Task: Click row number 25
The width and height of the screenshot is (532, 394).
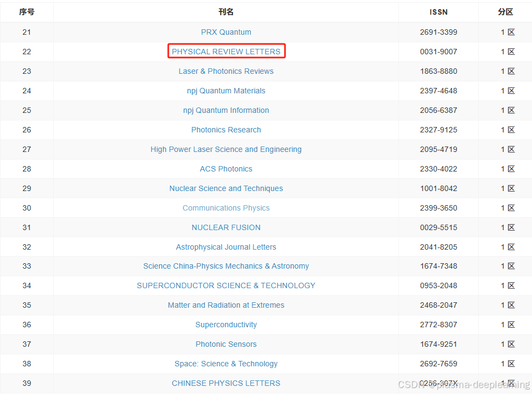Action: pos(27,110)
